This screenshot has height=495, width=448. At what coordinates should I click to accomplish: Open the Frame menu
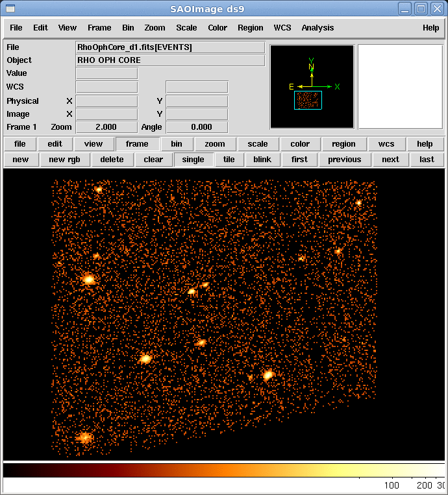click(99, 28)
